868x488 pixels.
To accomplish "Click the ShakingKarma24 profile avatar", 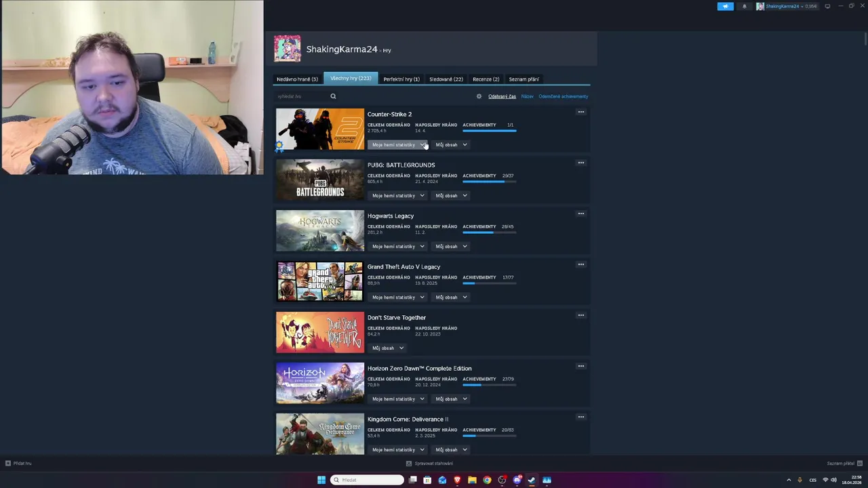I will point(288,49).
